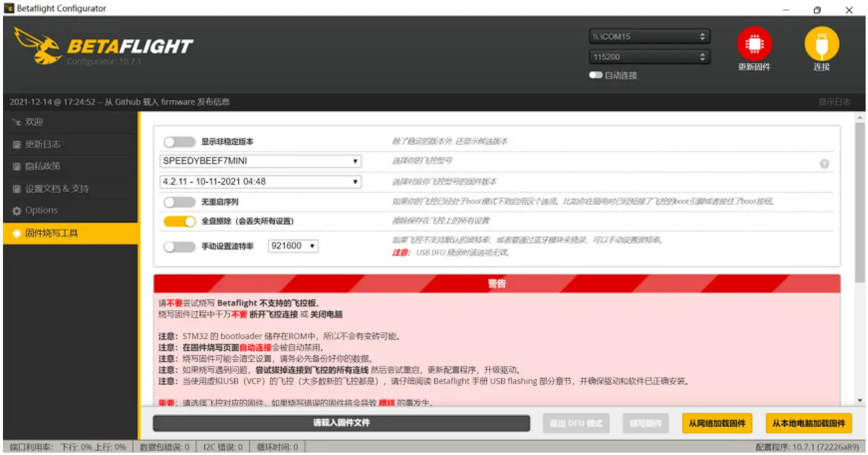The width and height of the screenshot is (868, 455).
Task: Click 显示日志 link
Action: (834, 102)
